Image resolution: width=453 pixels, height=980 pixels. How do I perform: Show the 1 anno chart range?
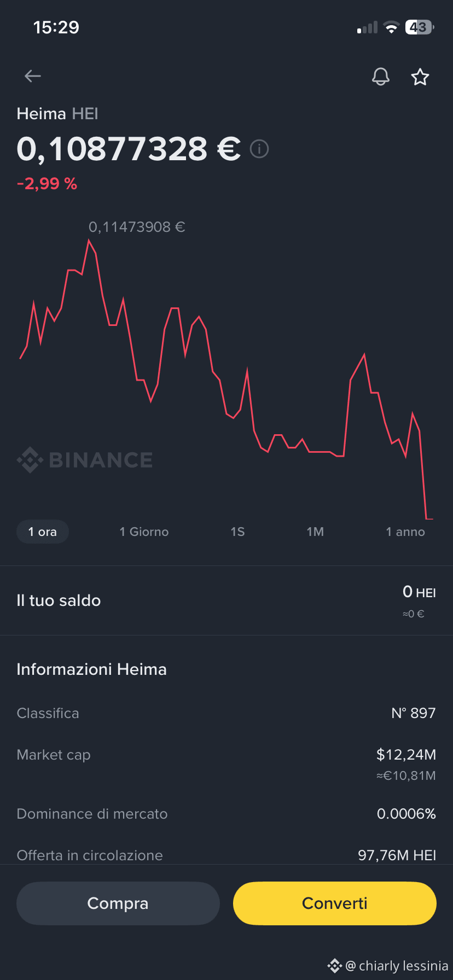(405, 532)
